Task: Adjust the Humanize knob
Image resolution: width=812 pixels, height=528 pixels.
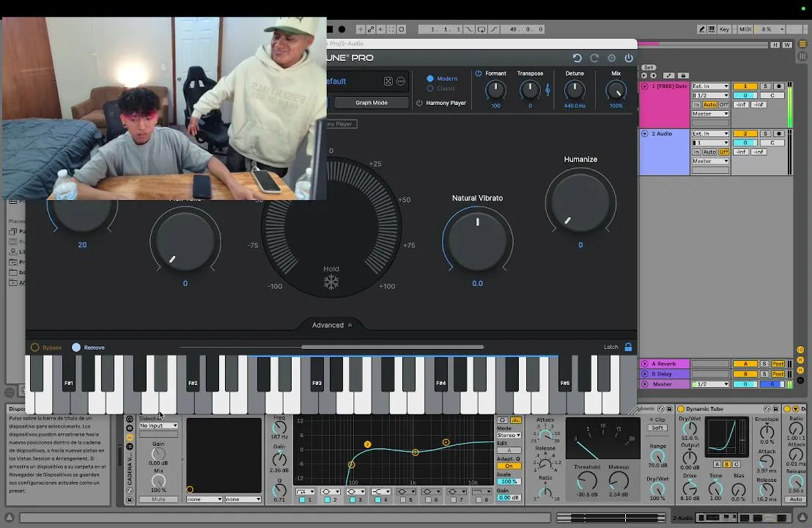Action: tap(580, 202)
